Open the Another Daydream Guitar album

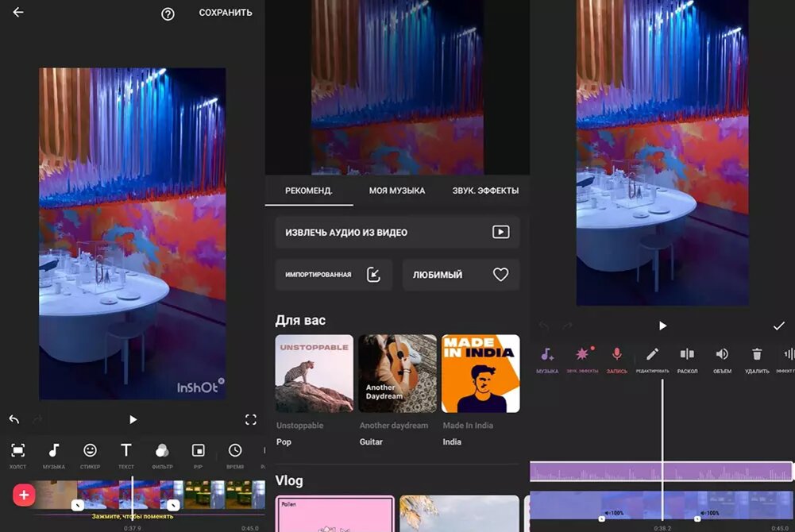pos(397,373)
